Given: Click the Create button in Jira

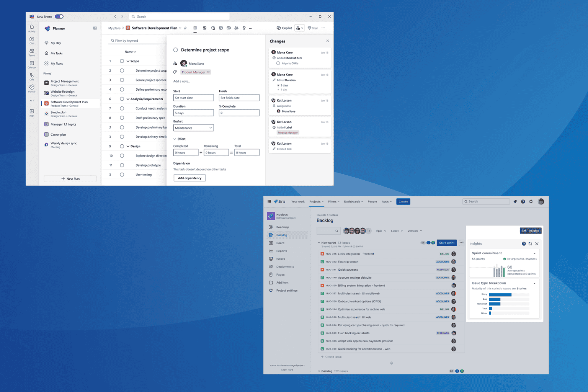Looking at the screenshot, I should click(403, 201).
